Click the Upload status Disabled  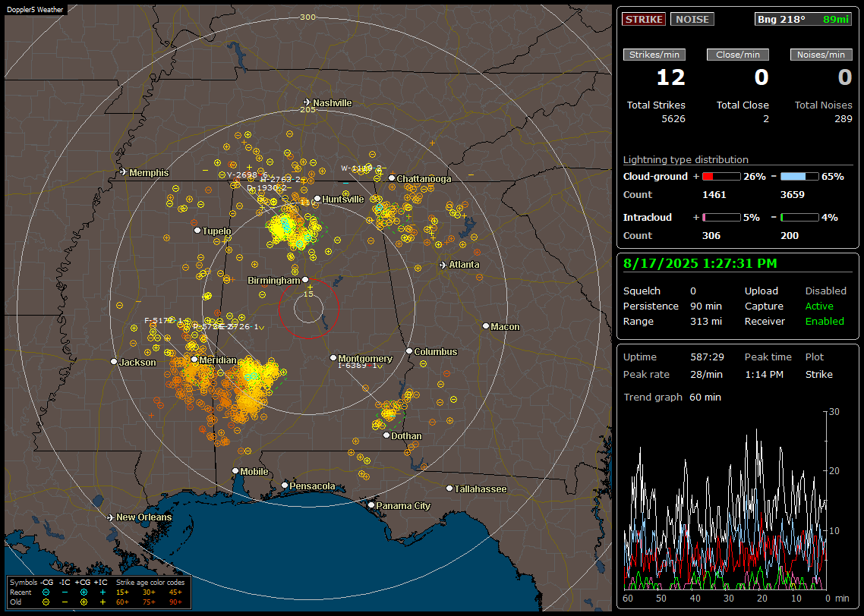click(x=826, y=291)
